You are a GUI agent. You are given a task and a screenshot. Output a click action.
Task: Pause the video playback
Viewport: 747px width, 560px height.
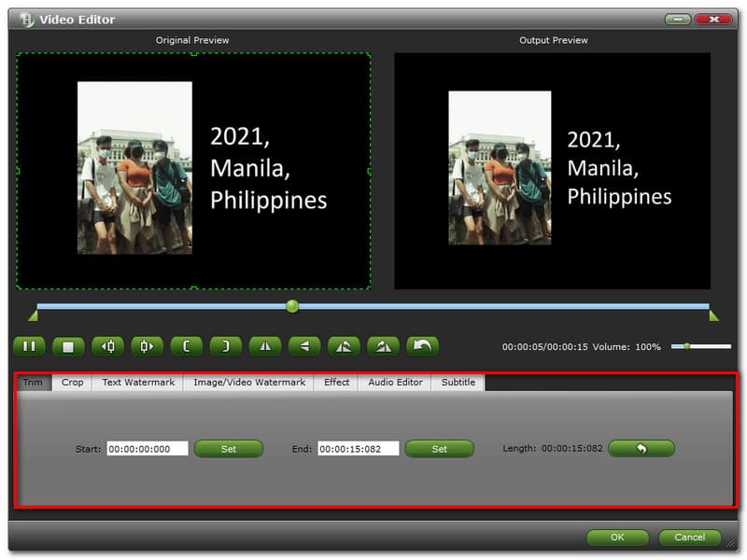(29, 346)
